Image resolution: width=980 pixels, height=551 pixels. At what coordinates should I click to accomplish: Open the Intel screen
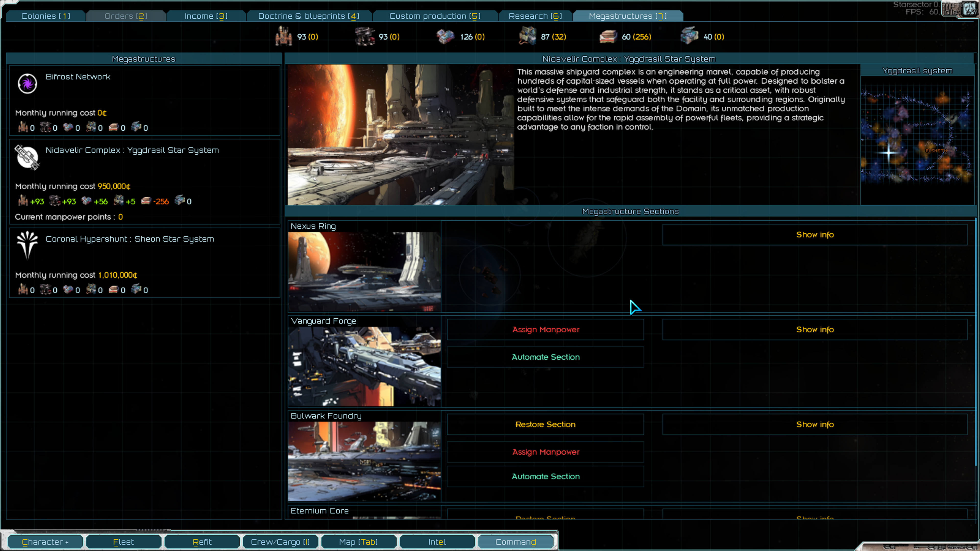437,542
